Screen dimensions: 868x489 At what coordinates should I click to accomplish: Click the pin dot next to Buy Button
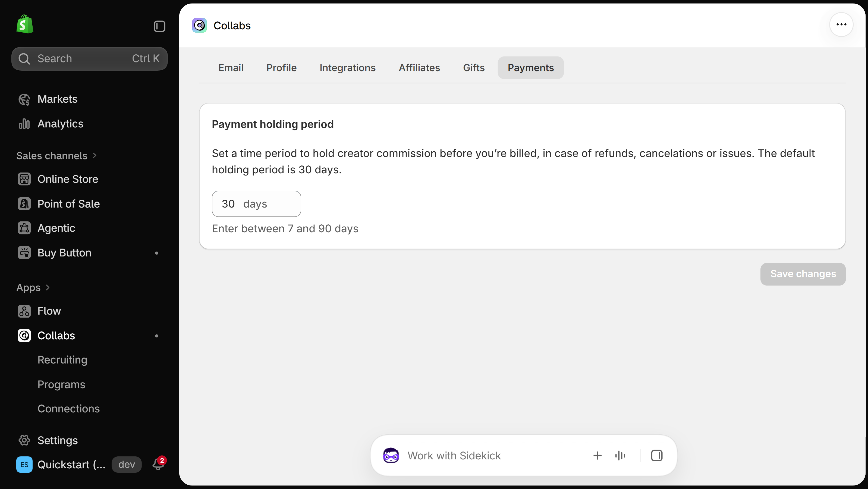(x=157, y=253)
